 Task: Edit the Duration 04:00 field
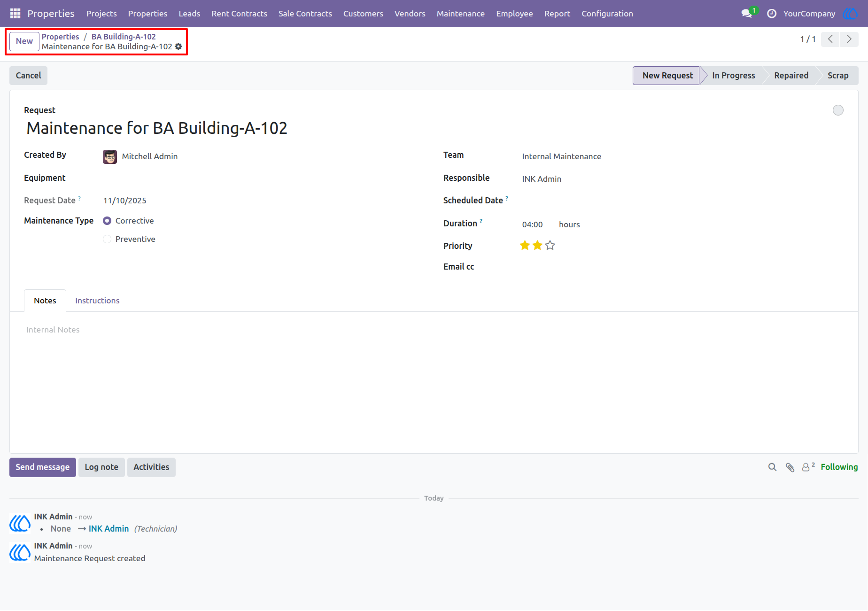[x=533, y=224]
